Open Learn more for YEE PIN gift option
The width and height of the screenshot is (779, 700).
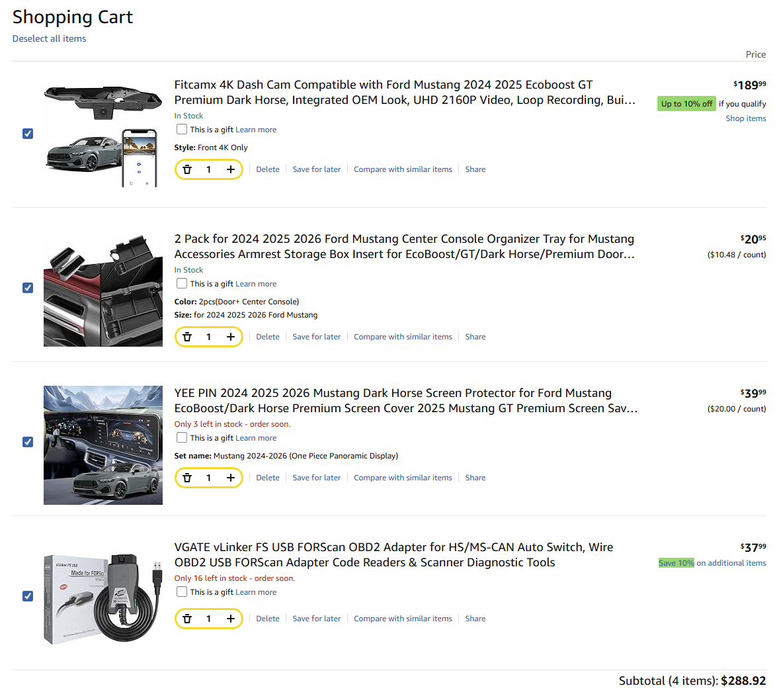pos(256,438)
